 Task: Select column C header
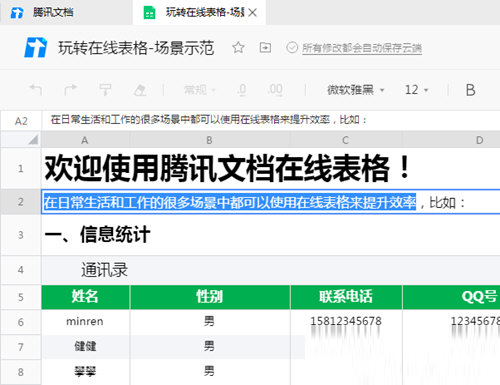346,140
